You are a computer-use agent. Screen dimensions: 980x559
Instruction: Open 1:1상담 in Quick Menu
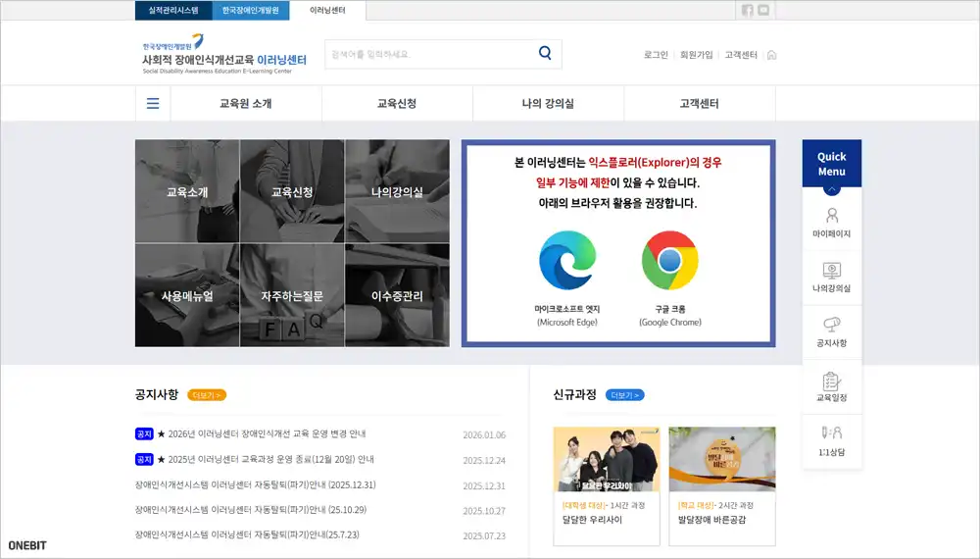point(831,440)
